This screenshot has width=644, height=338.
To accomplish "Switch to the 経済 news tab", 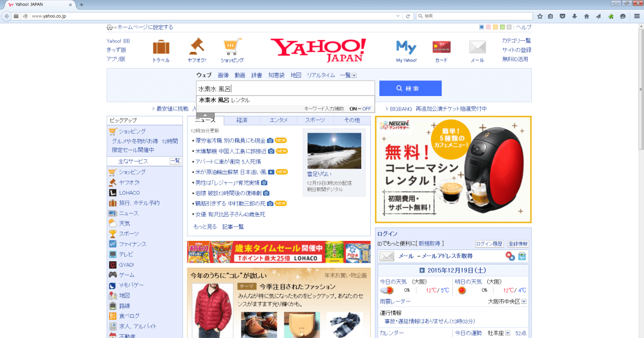I will click(x=242, y=120).
